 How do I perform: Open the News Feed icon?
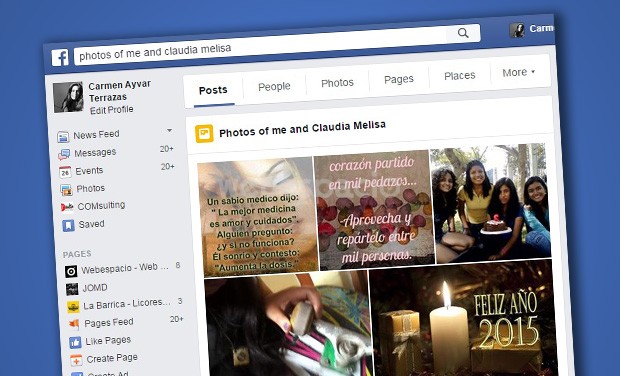63,137
